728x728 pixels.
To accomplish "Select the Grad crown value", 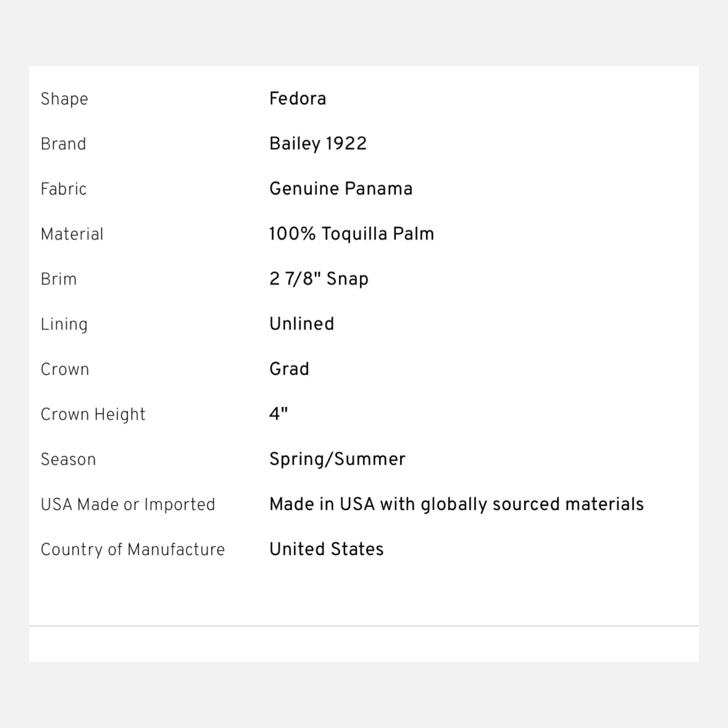I will [289, 369].
